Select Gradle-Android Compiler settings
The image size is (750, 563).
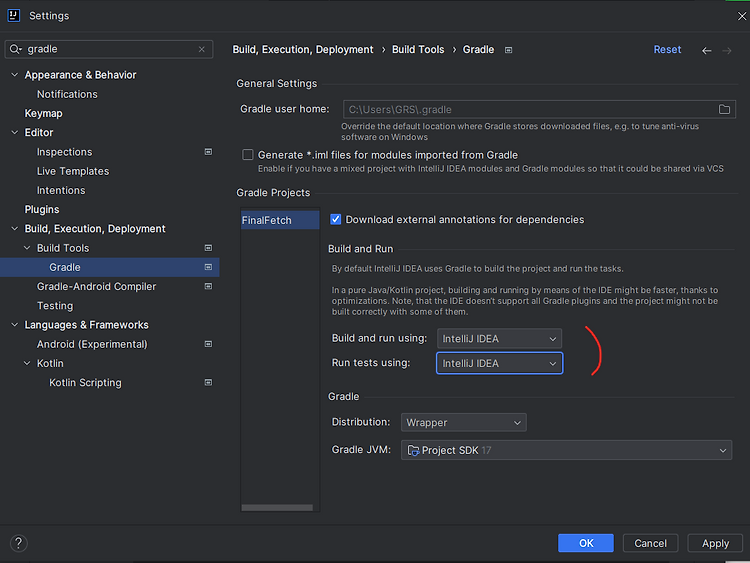[96, 287]
